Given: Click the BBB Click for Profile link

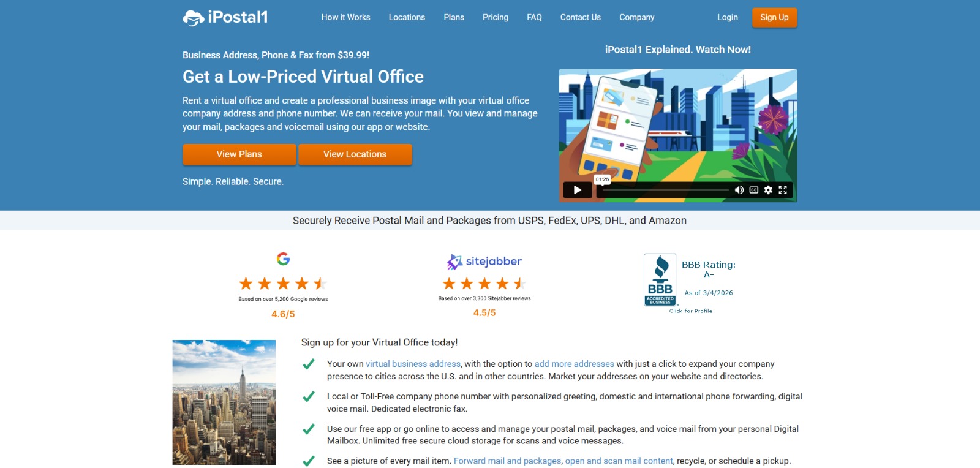Looking at the screenshot, I should point(691,311).
